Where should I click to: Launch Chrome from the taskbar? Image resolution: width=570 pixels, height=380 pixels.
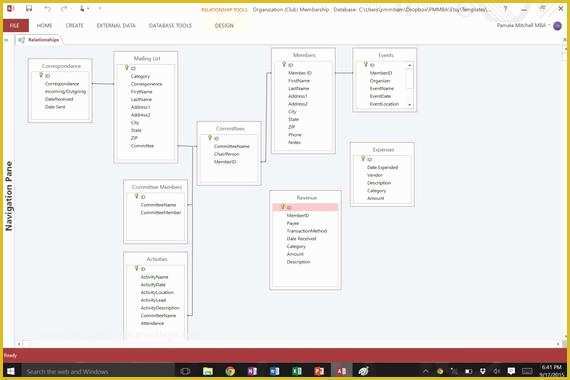pyautogui.click(x=230, y=371)
